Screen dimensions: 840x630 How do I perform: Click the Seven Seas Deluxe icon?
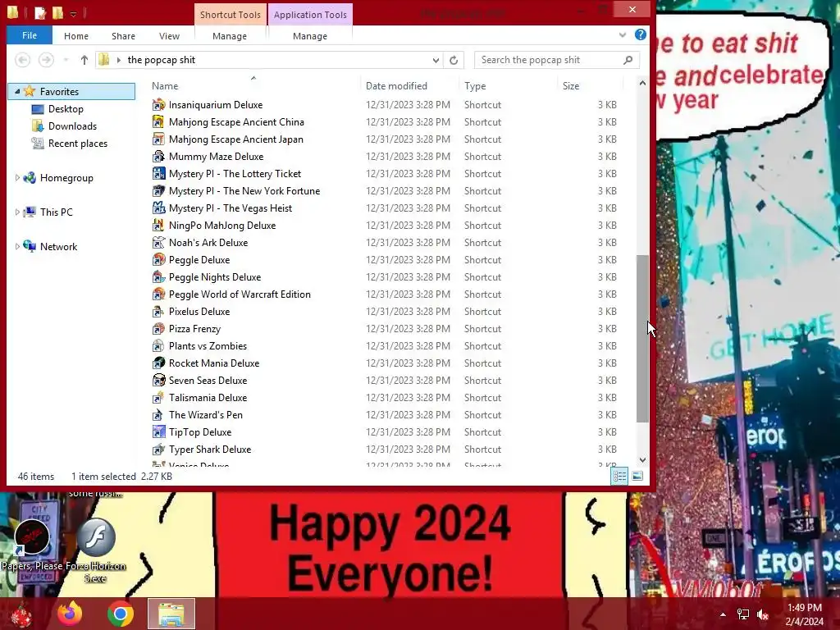pyautogui.click(x=158, y=381)
